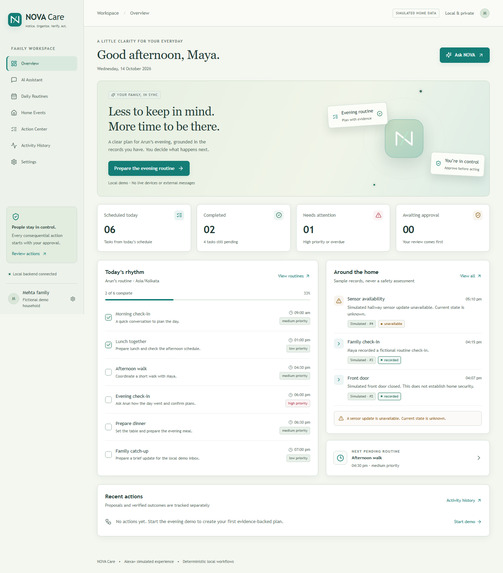The image size is (503, 573).
Task: Open the Overview sidebar item
Action: pos(42,64)
